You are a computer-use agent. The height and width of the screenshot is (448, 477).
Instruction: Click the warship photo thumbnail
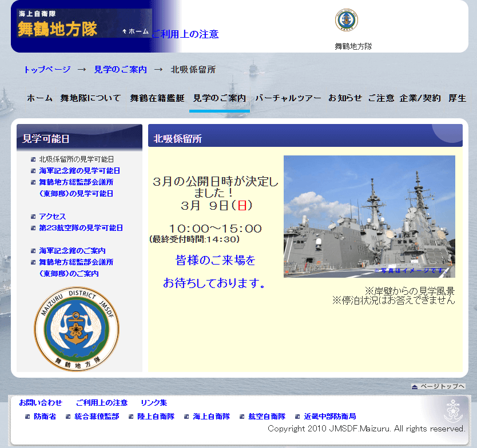point(369,216)
